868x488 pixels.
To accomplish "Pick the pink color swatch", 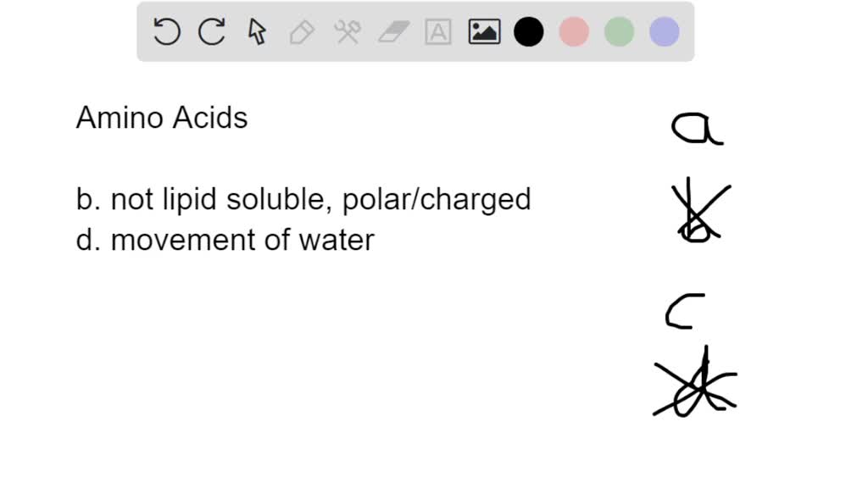I will 574,31.
